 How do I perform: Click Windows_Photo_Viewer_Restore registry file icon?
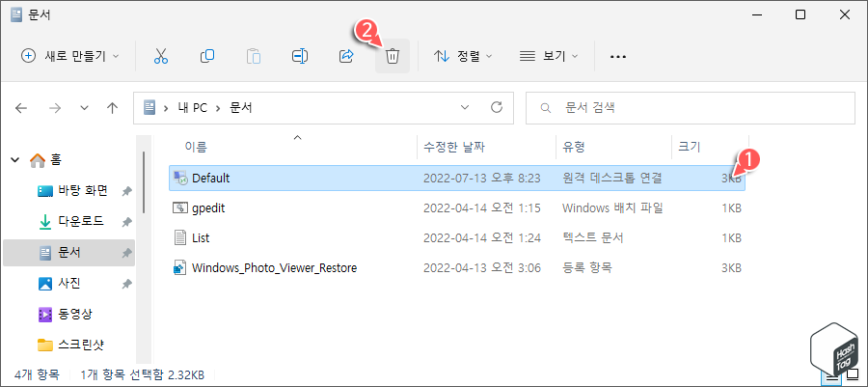tap(180, 268)
